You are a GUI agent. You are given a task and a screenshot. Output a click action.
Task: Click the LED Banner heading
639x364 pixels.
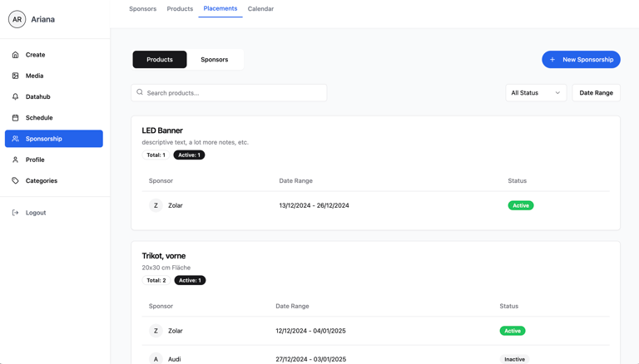[162, 130]
